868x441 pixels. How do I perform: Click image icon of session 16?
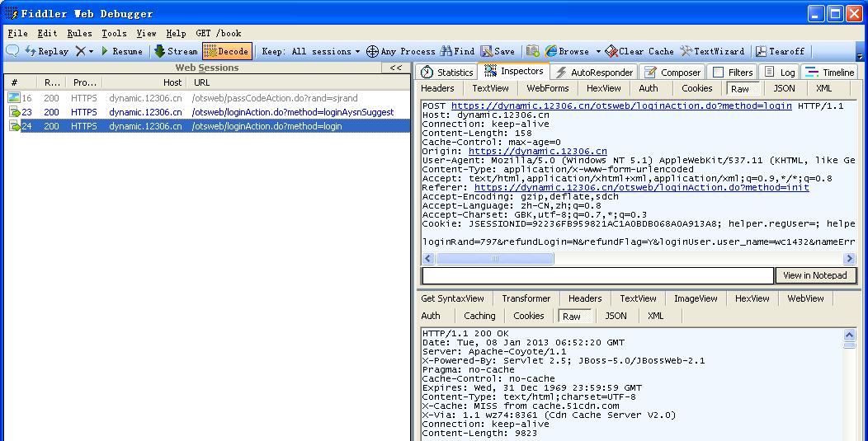(x=14, y=98)
